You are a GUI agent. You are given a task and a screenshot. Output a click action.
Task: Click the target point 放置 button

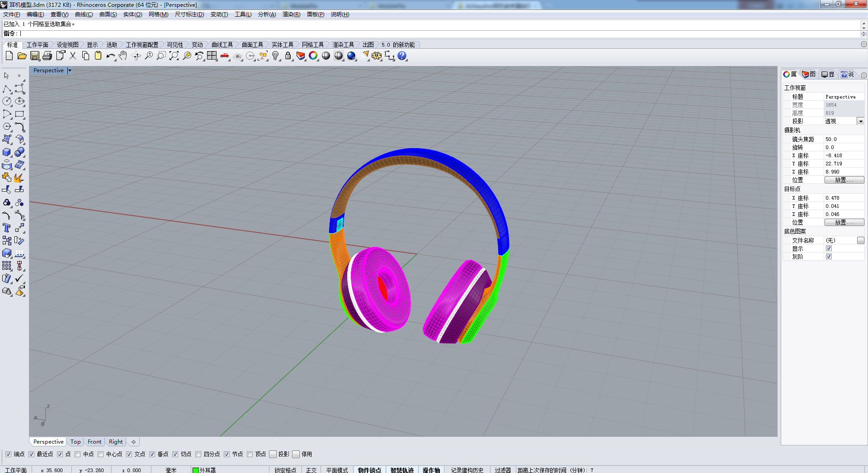844,222
